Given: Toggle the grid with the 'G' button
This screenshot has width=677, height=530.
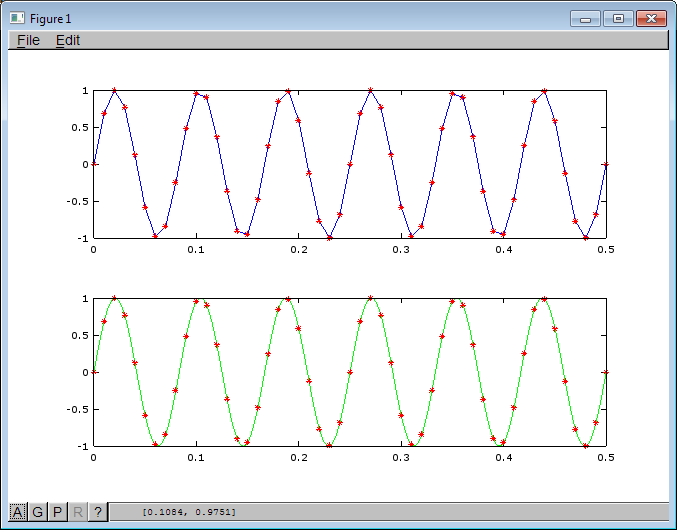Looking at the screenshot, I should [x=37, y=512].
